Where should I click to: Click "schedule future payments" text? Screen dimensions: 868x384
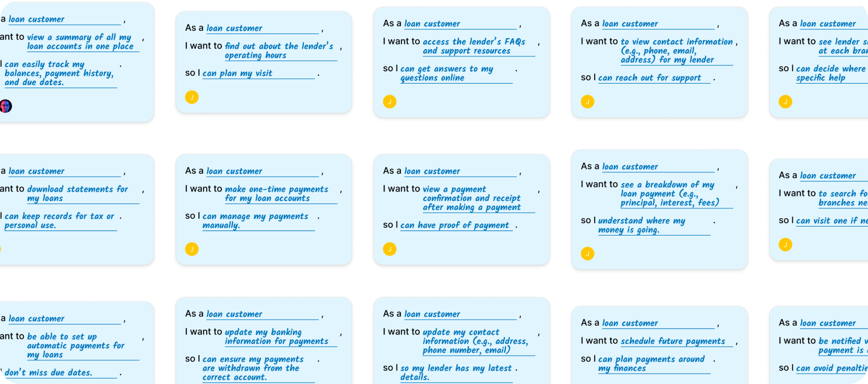(673, 341)
